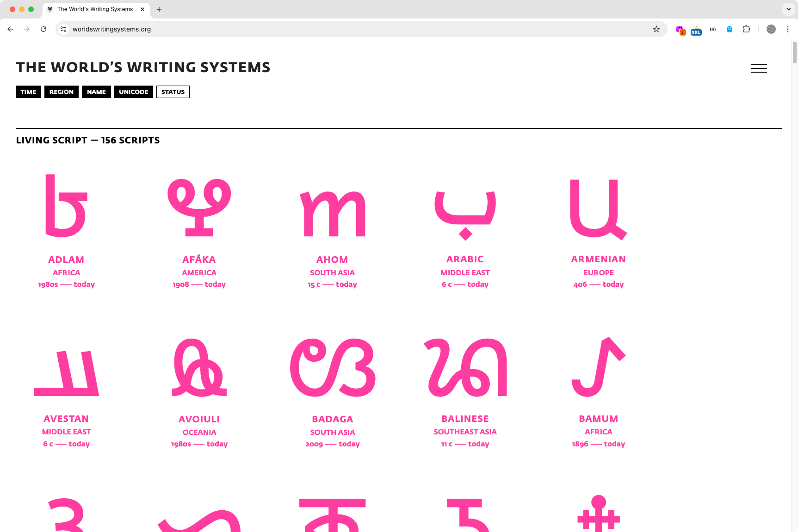Open the Badaga script glyph
Image resolution: width=798 pixels, height=532 pixels.
[333, 368]
